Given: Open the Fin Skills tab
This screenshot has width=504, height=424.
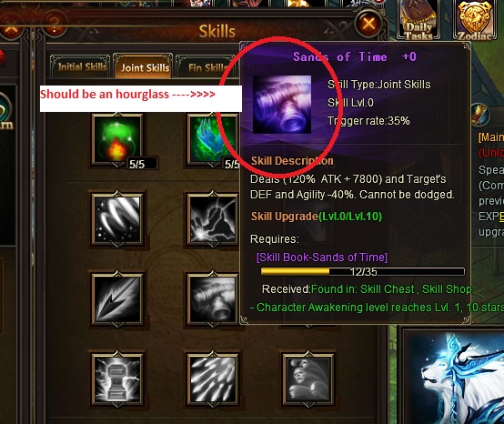Looking at the screenshot, I should [206, 67].
